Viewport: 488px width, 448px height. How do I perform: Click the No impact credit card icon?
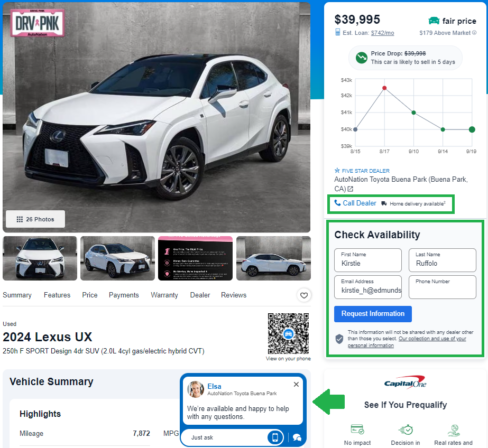coord(357,430)
